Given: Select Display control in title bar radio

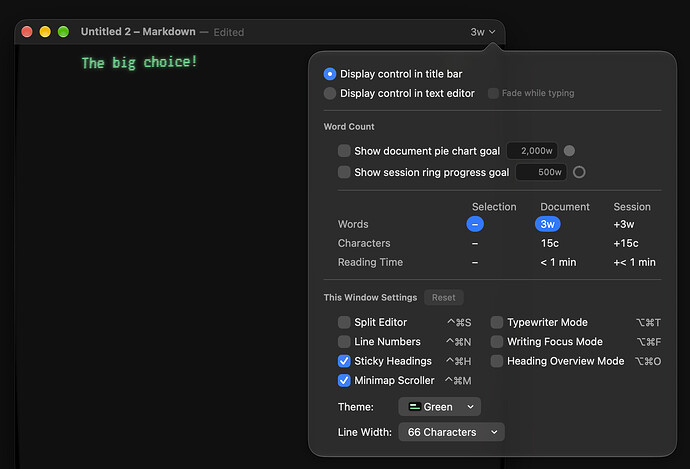Looking at the screenshot, I should coord(330,74).
